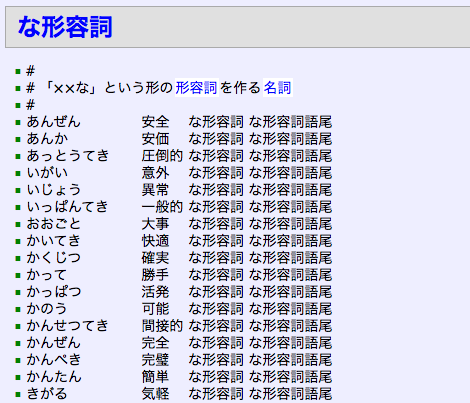
Task: Click the green bullet beside かって
Action: tap(18, 275)
